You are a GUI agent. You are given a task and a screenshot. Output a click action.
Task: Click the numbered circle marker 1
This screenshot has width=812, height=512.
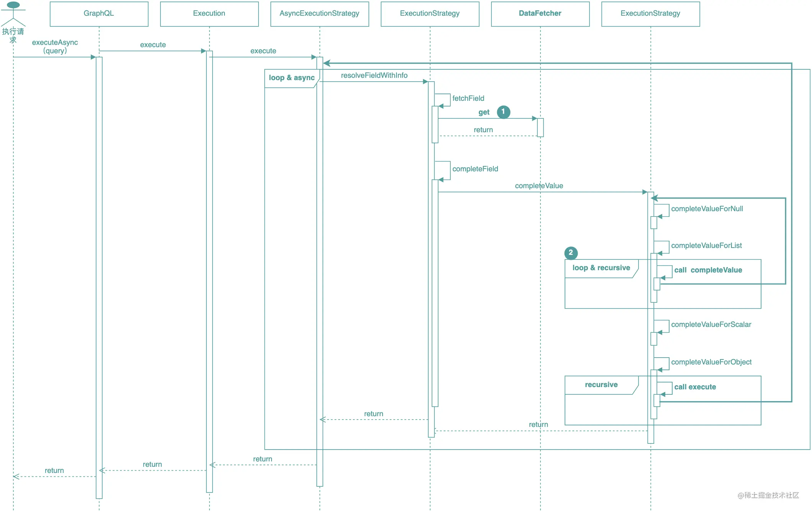pos(503,112)
